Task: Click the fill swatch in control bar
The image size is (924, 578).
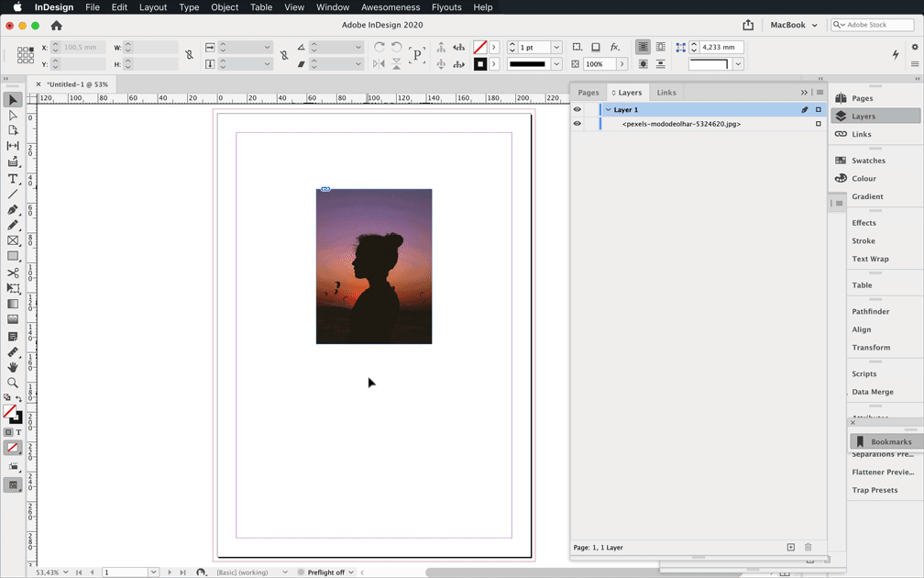Action: pos(480,47)
